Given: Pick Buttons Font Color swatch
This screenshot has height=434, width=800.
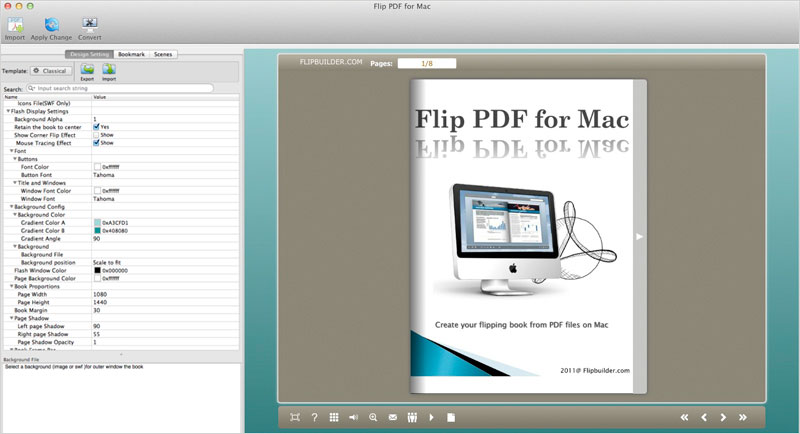Looking at the screenshot, I should [x=97, y=167].
